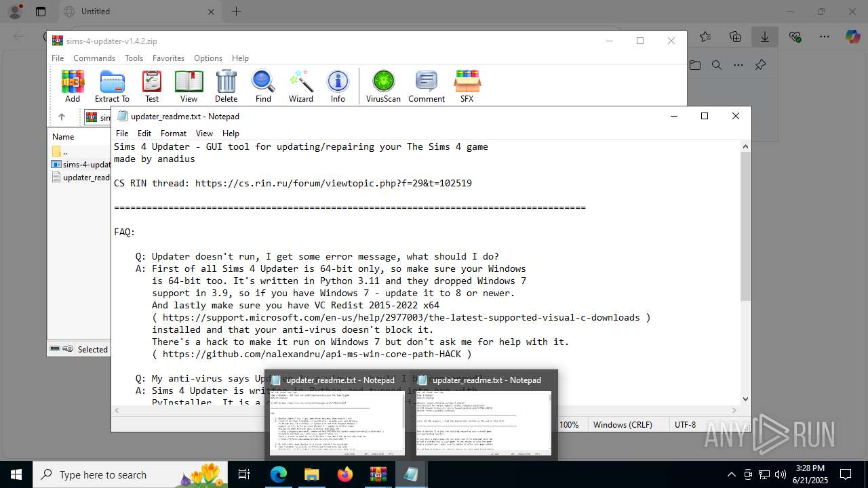
Task: Open the Wizard tool in WinRAR
Action: (x=301, y=86)
